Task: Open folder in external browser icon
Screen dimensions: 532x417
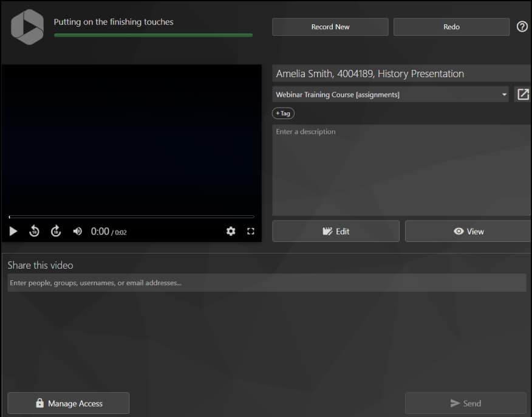Action: 522,94
